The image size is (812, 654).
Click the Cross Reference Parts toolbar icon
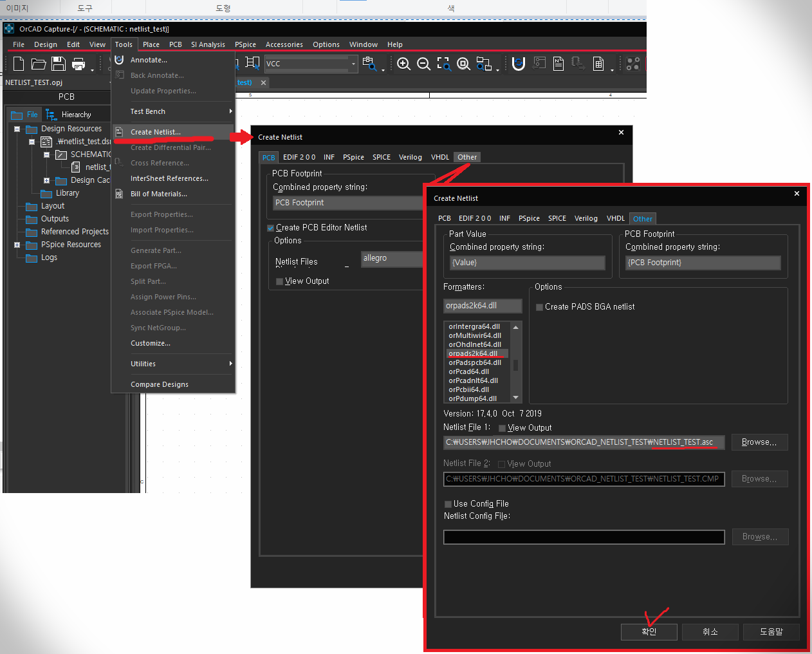[578, 64]
